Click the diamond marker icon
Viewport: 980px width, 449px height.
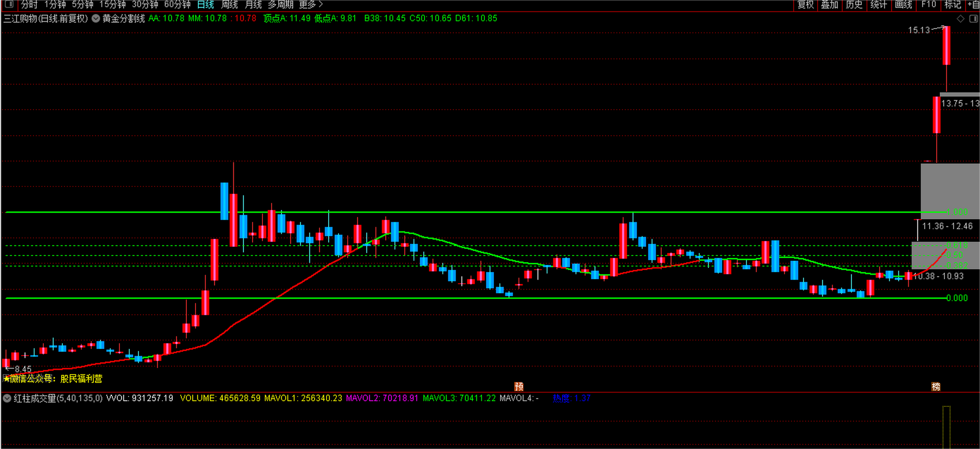pos(960,19)
